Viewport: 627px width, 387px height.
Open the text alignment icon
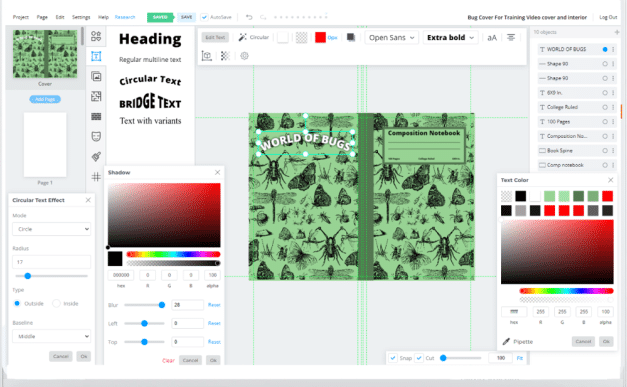(511, 37)
